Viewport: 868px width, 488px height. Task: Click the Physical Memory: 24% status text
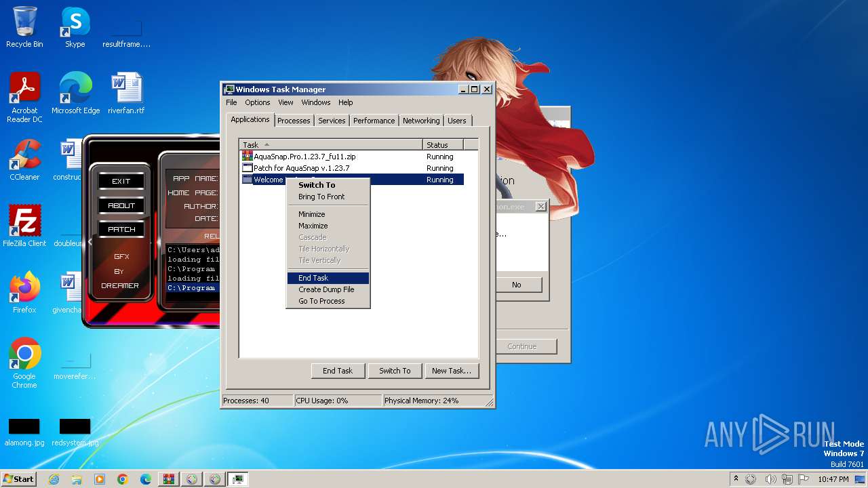pyautogui.click(x=421, y=401)
